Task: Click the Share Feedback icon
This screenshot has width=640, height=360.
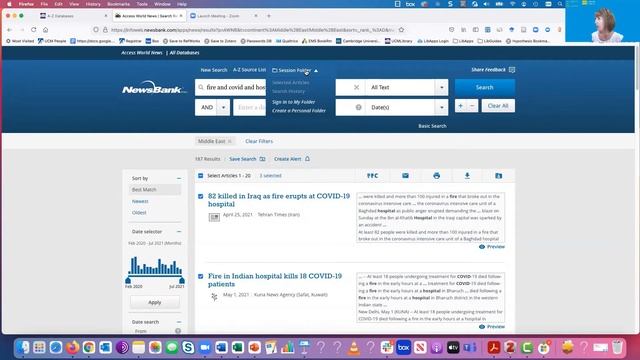Action: pos(512,70)
